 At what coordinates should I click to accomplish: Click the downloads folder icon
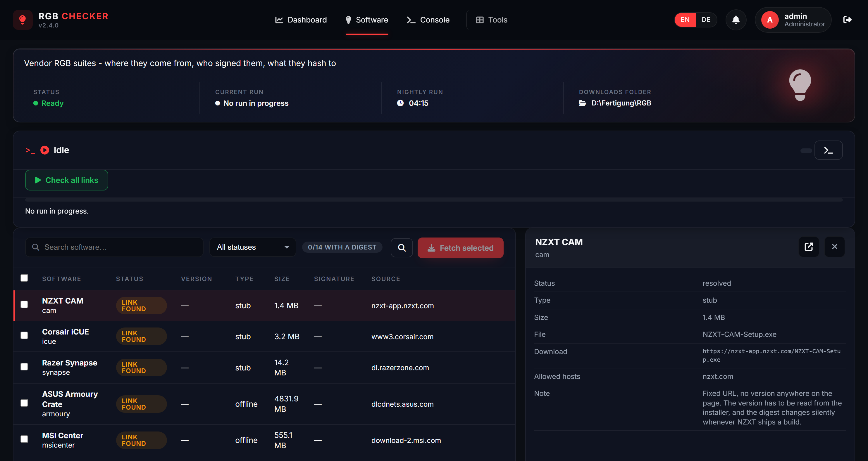(x=583, y=103)
